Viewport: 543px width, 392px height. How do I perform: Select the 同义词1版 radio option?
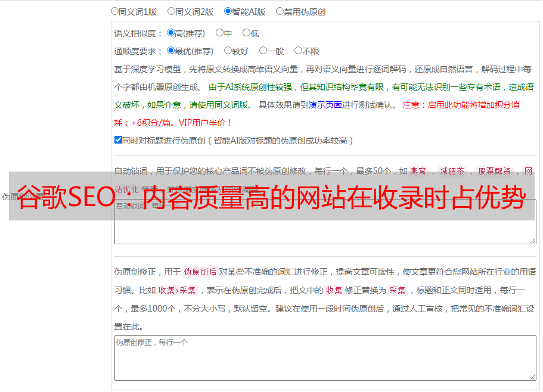114,11
